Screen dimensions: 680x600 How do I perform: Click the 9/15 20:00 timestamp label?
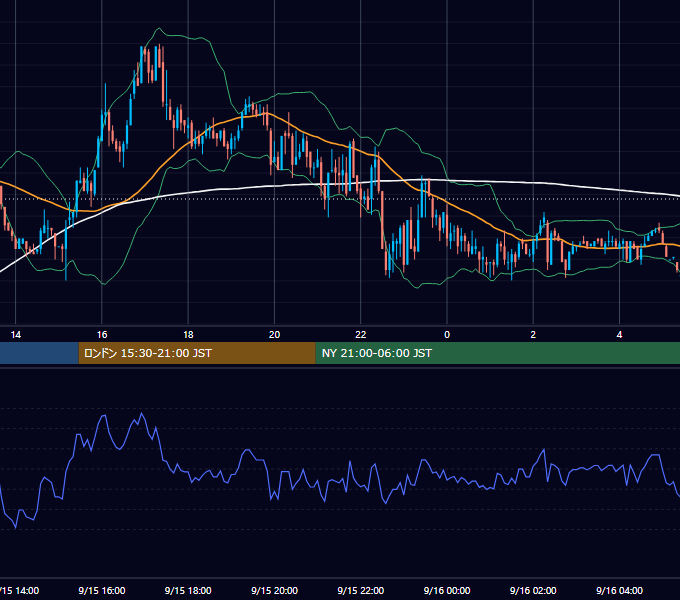[x=275, y=590]
